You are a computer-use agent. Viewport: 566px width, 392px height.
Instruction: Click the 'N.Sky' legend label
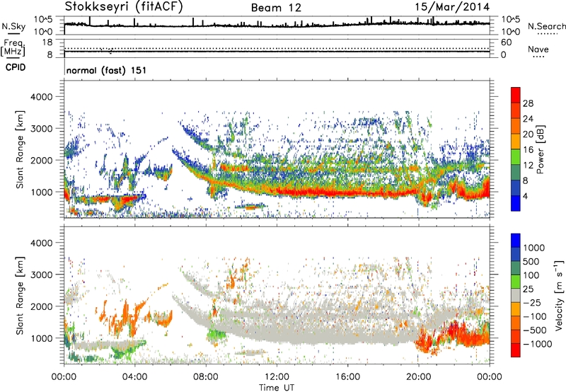point(13,26)
